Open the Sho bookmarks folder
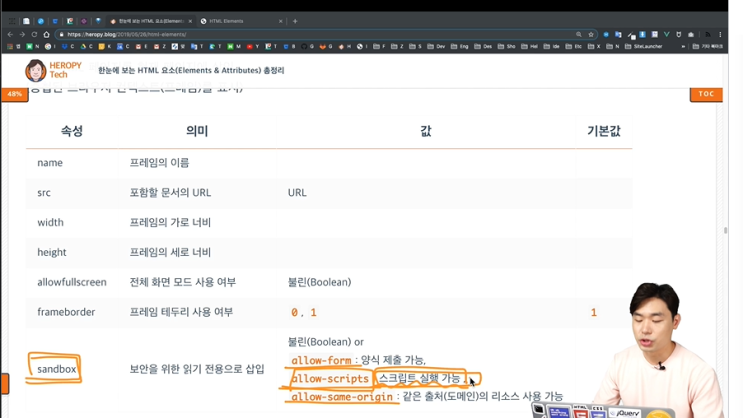The width and height of the screenshot is (743, 418). pyautogui.click(x=507, y=46)
